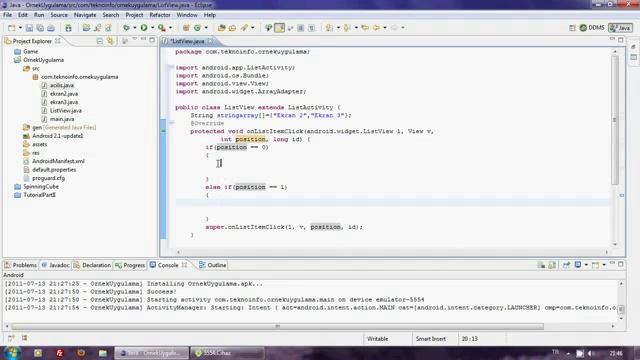Click the 5554 emulator taskbar button
640x360 pixels.
[x=227, y=353]
